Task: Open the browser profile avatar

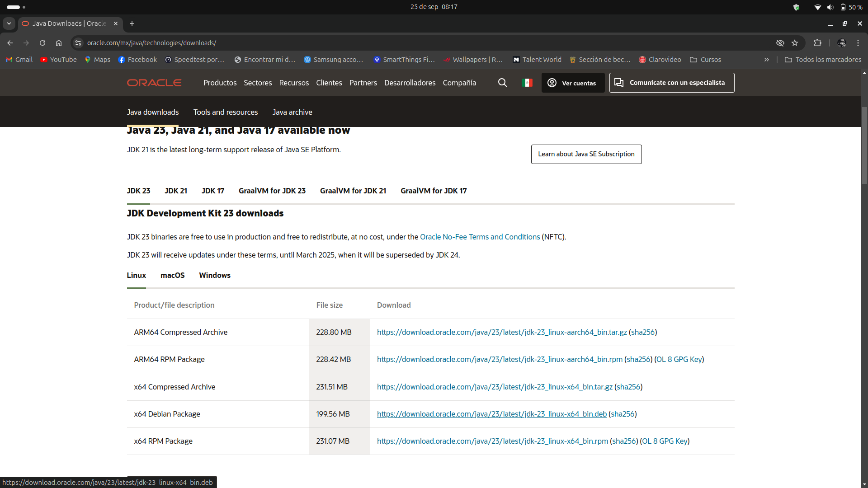Action: (841, 43)
